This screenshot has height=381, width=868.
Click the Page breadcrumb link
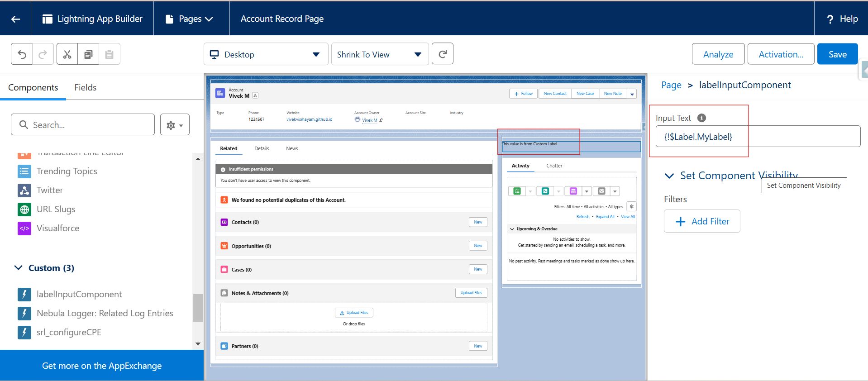point(671,85)
